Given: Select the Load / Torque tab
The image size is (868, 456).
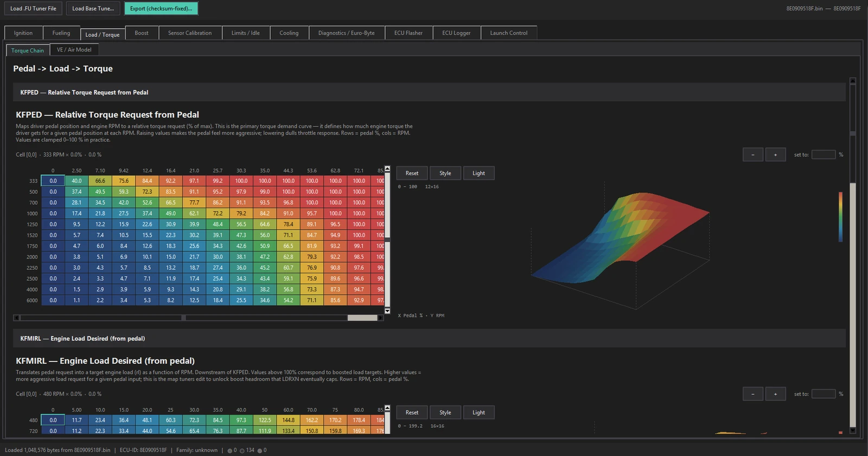Looking at the screenshot, I should [103, 34].
